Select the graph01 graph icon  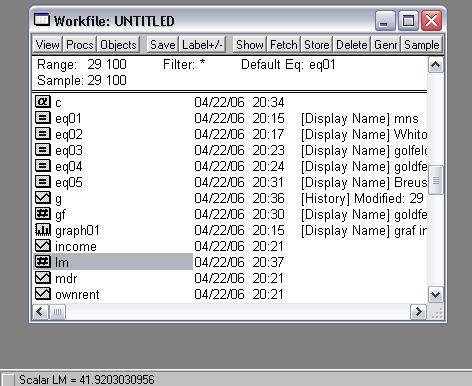pyautogui.click(x=43, y=229)
